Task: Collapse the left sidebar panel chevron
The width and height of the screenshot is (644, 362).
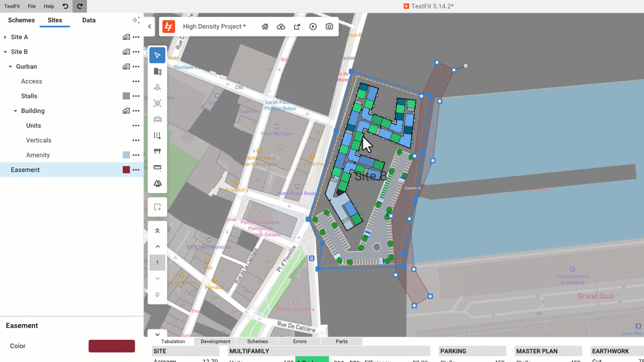Action: pos(150,26)
